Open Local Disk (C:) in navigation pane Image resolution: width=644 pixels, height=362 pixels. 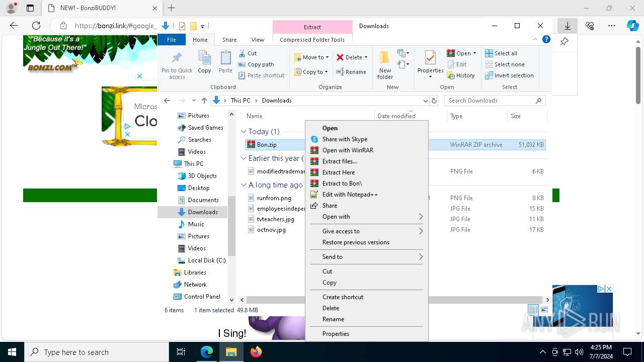[206, 260]
